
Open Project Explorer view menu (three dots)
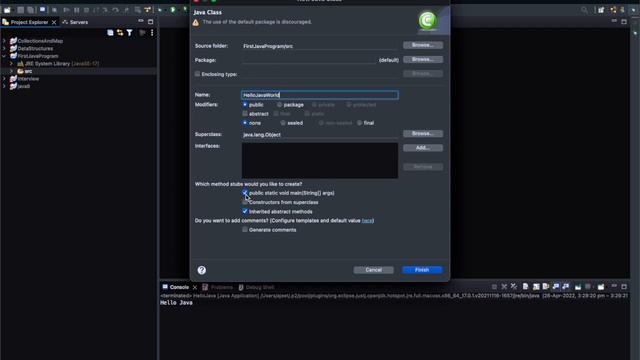tap(152, 33)
